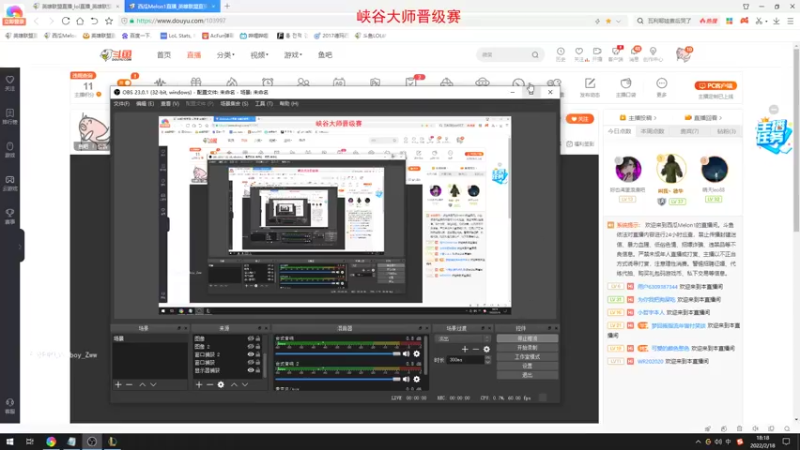This screenshot has width=800, height=450.
Task: Open the history clock icon in Douyu header
Action: (x=561, y=54)
